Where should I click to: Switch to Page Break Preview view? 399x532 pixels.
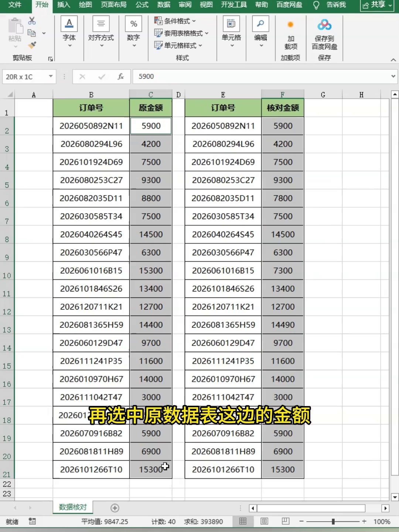(x=286, y=521)
